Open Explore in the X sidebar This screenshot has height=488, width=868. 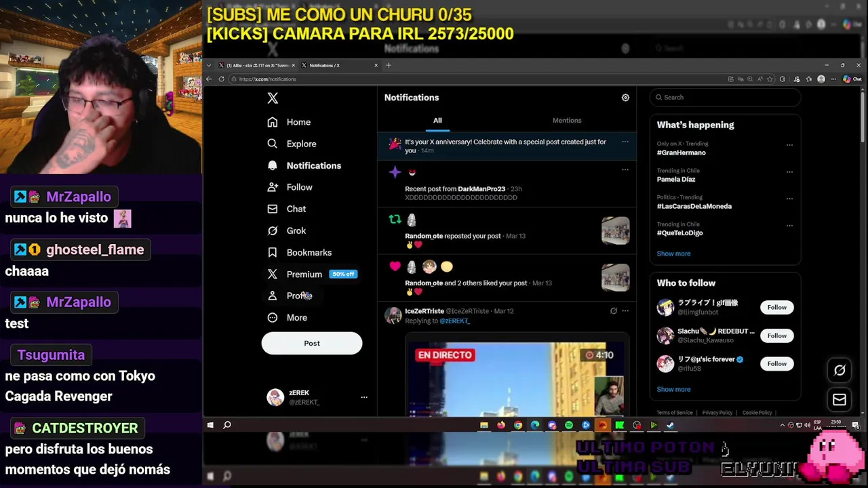pyautogui.click(x=292, y=144)
